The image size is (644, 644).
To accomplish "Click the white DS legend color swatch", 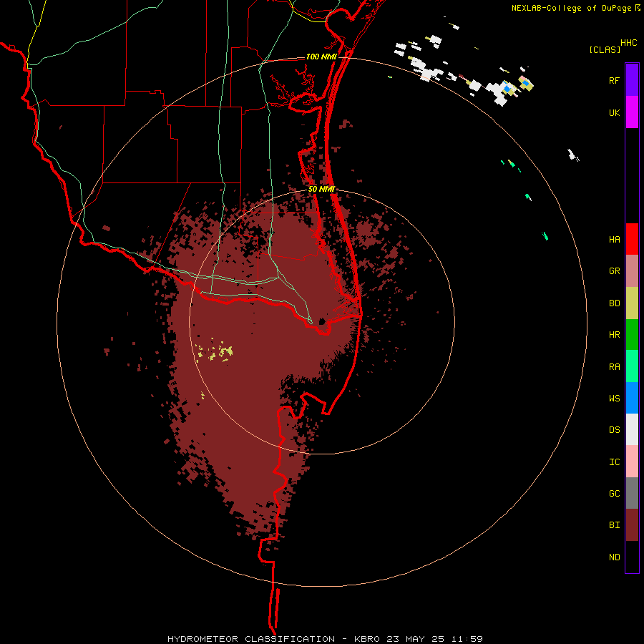I will click(632, 429).
